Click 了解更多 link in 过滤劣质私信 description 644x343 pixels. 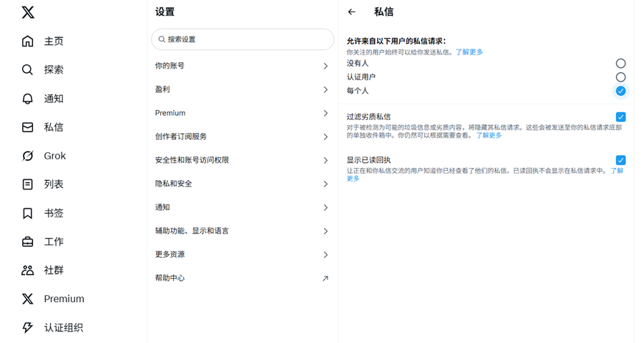(489, 135)
